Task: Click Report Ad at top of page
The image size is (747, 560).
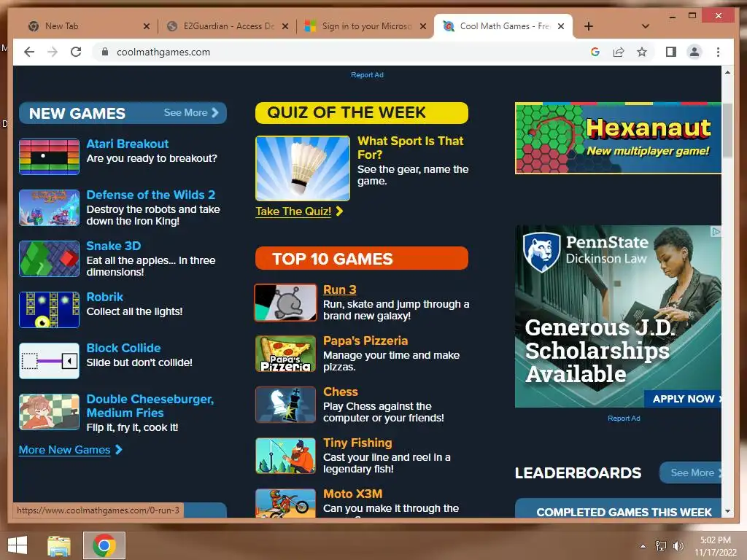Action: tap(367, 75)
